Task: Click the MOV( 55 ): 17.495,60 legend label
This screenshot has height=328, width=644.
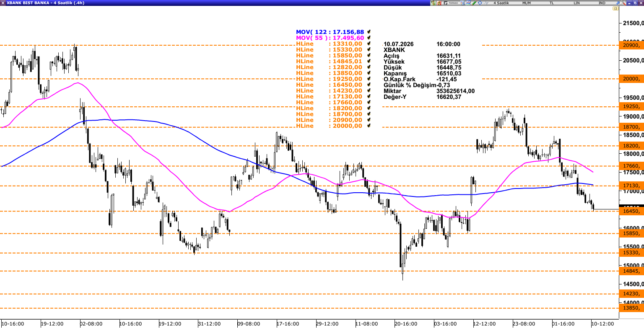Action: click(x=330, y=38)
